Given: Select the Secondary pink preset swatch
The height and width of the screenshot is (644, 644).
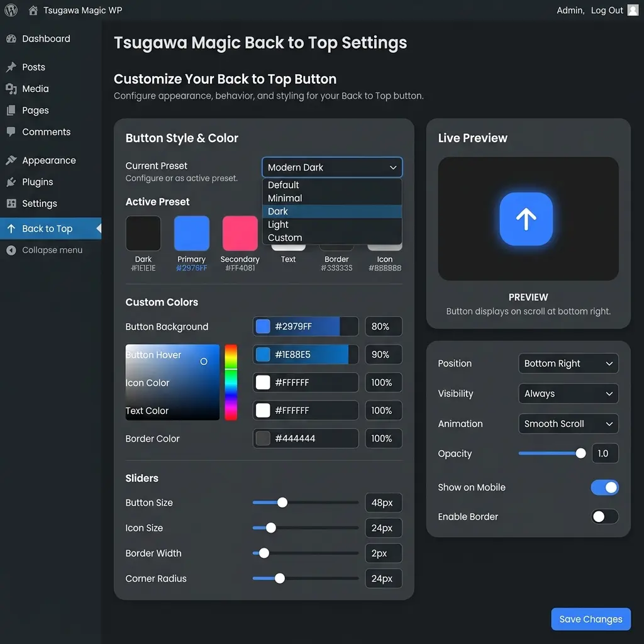Looking at the screenshot, I should pos(240,233).
